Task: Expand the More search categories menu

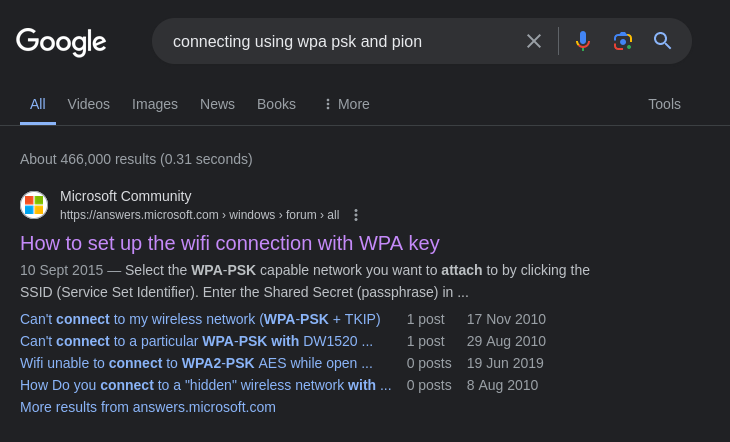Action: pos(347,104)
